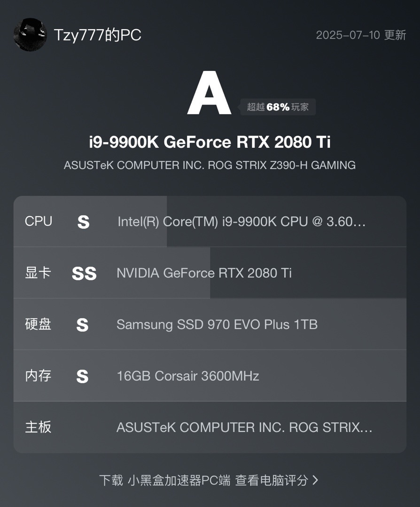Tap the S grade icon for 硬盘
Screen dimensions: 420x507
click(x=82, y=325)
